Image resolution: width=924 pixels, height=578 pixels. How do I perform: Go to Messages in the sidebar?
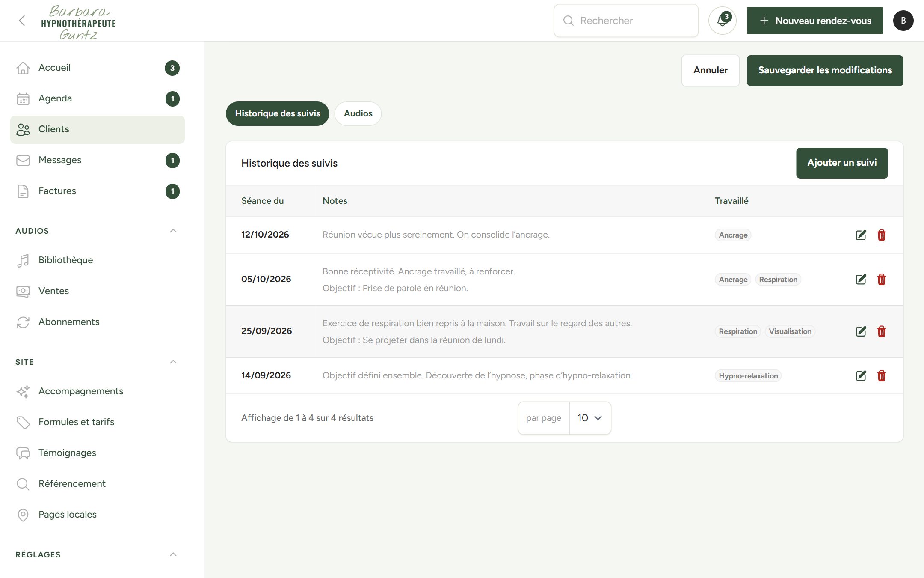tap(98, 160)
